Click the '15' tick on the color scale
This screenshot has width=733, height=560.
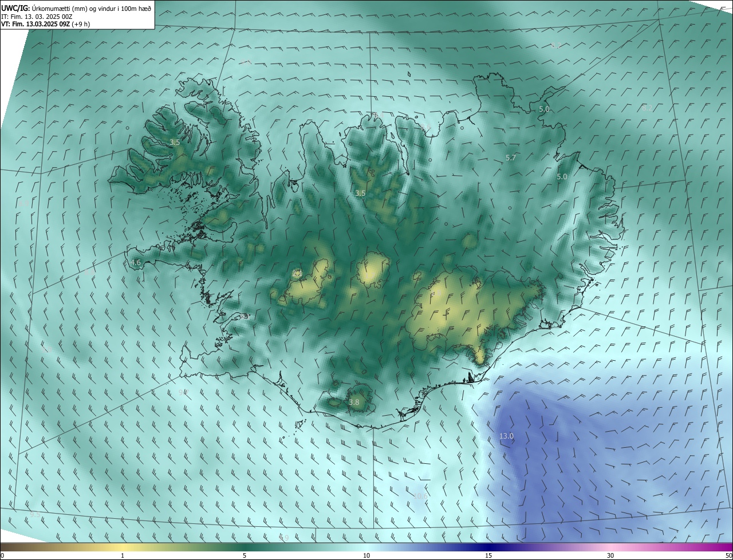coord(488,555)
